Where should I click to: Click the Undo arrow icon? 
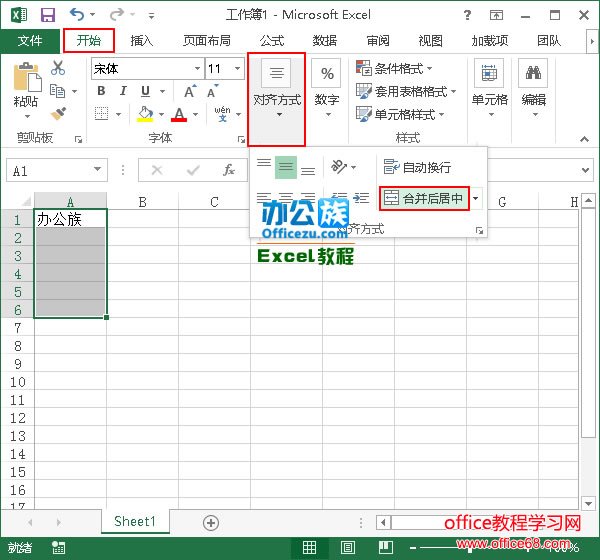[77, 15]
